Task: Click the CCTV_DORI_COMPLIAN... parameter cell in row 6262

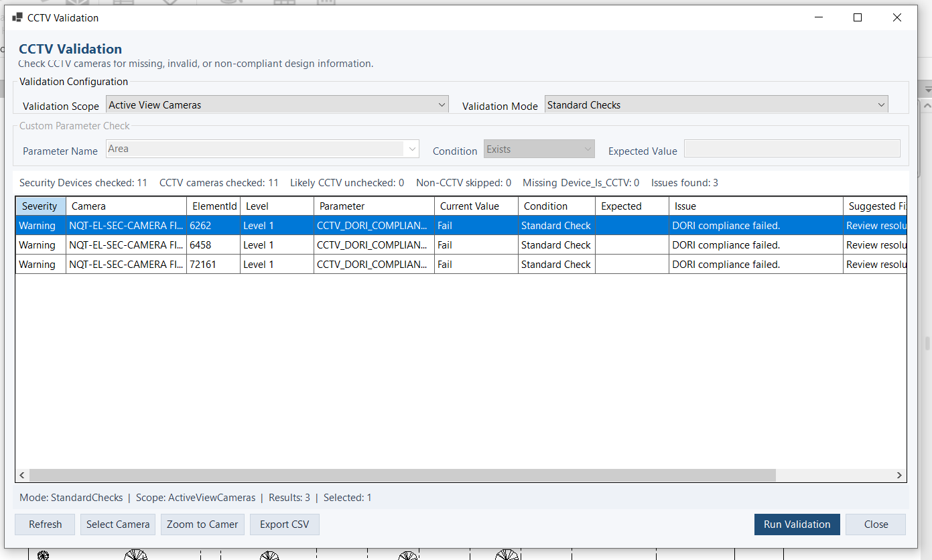Action: 374,226
